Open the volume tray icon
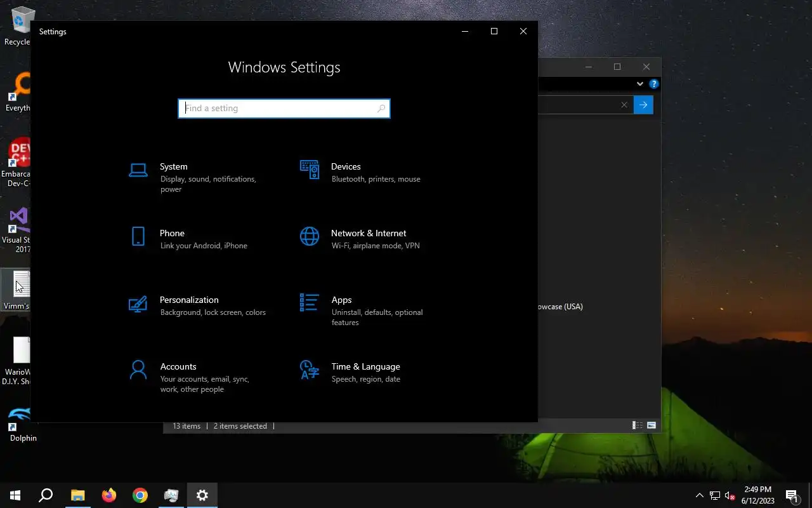 coord(730,495)
